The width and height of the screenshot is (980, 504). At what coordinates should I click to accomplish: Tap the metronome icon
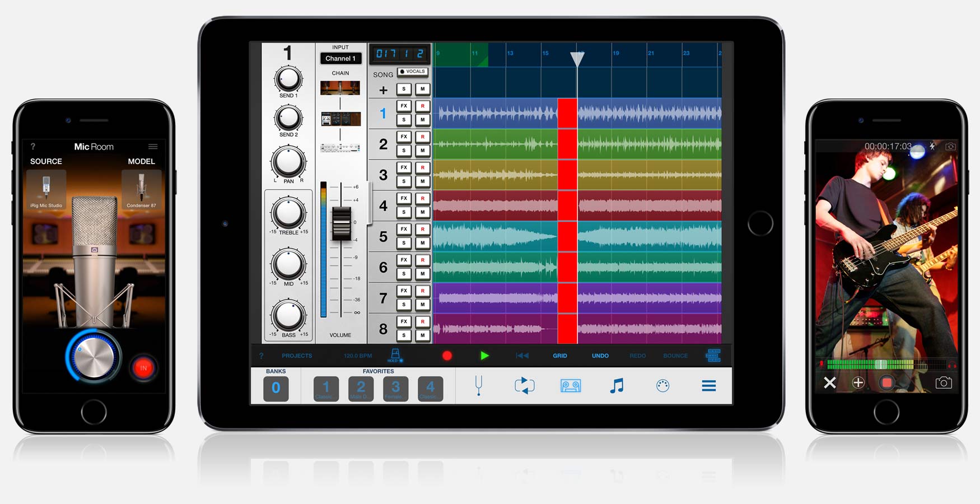pos(395,355)
